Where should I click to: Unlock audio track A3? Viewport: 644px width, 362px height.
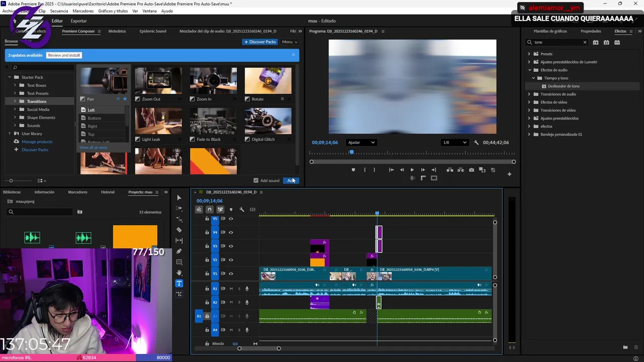click(207, 316)
